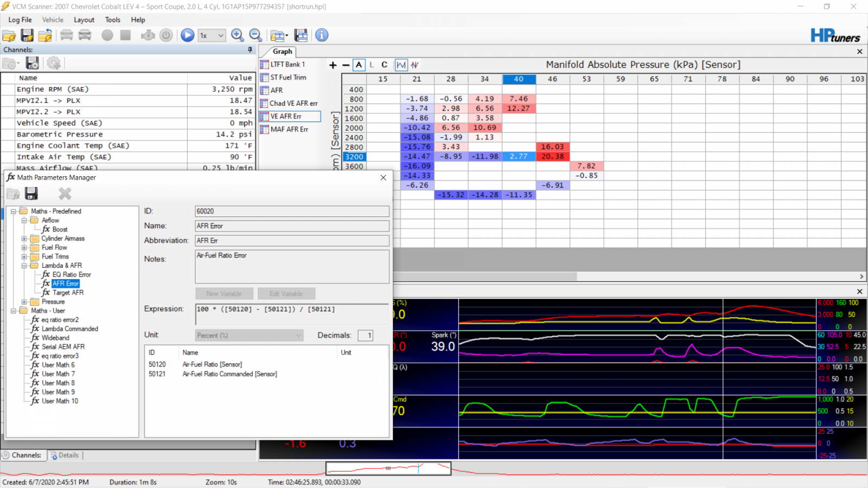868x488 pixels.
Task: Expand the Fuel Flow folder
Action: (24, 248)
